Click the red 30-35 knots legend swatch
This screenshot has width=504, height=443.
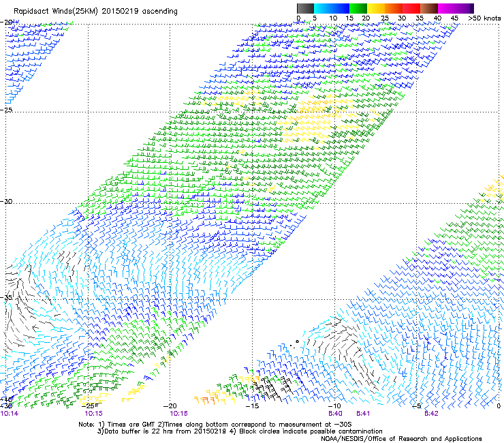[x=411, y=8]
